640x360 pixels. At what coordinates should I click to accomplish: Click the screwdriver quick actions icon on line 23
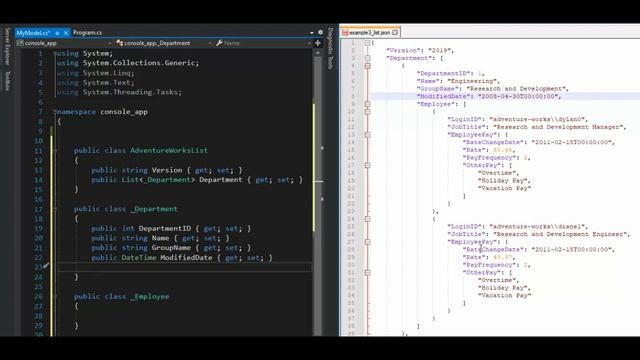pyautogui.click(x=46, y=266)
